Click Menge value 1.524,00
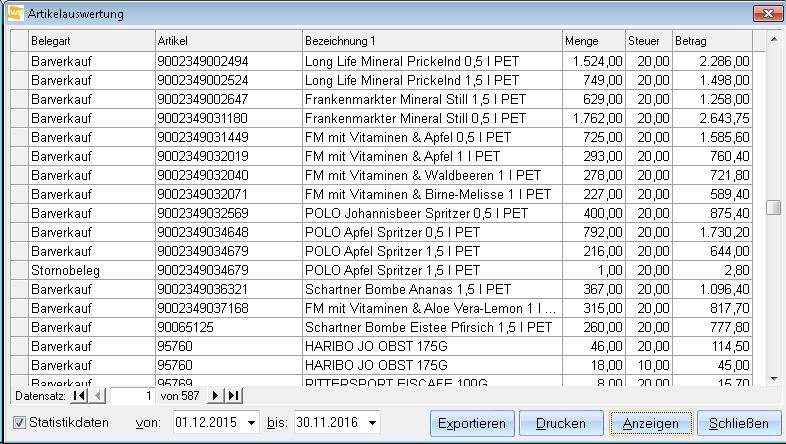The width and height of the screenshot is (786, 444). pos(598,61)
